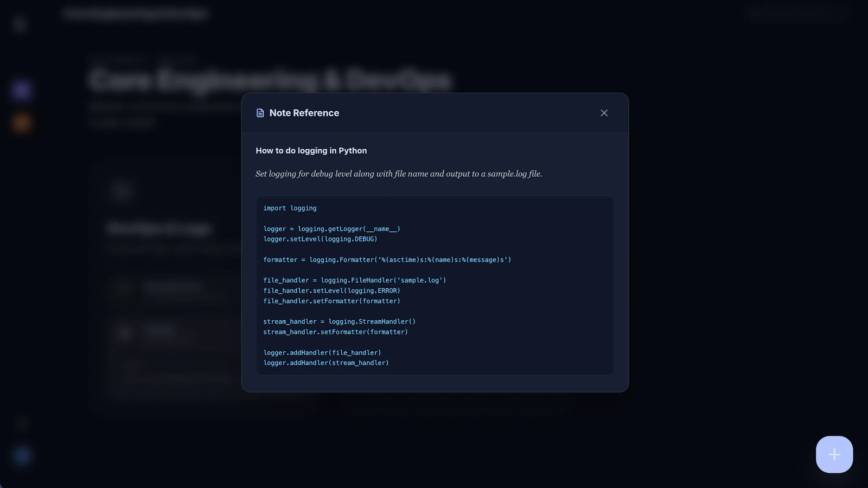This screenshot has height=488, width=868.
Task: Click the stream_handler.setFormatter(formatter) line
Action: 335,332
